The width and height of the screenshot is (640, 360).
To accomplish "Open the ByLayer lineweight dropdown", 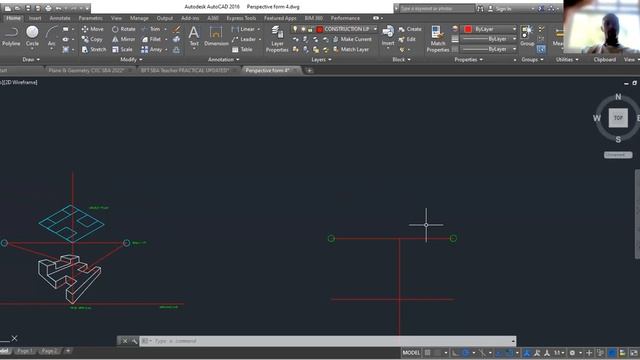I will coord(514,39).
